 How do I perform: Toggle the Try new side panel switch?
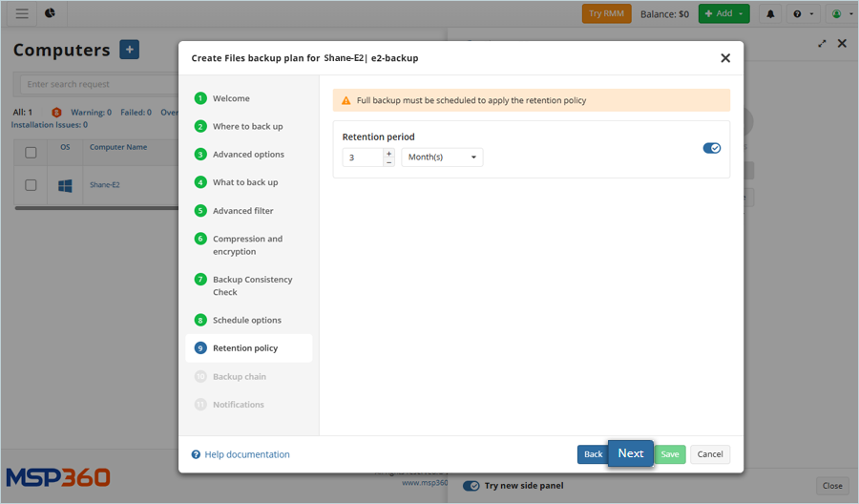click(471, 486)
